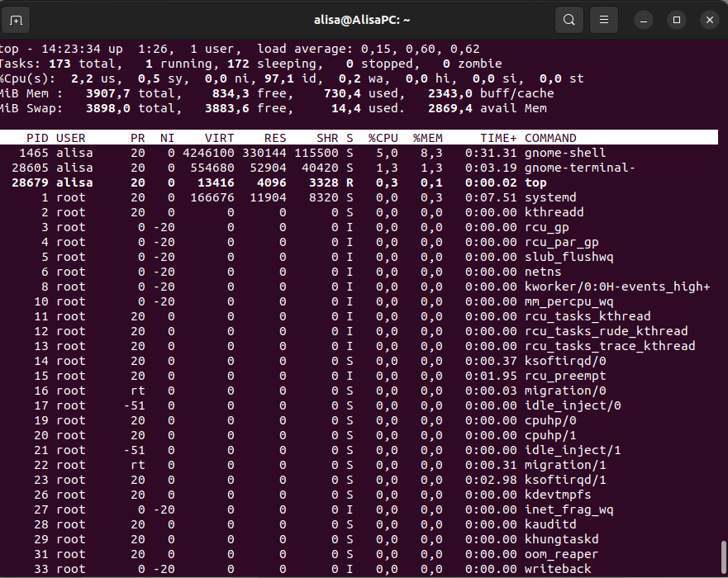Click the 3883,6 free swap value
This screenshot has width=728, height=578.
point(226,108)
